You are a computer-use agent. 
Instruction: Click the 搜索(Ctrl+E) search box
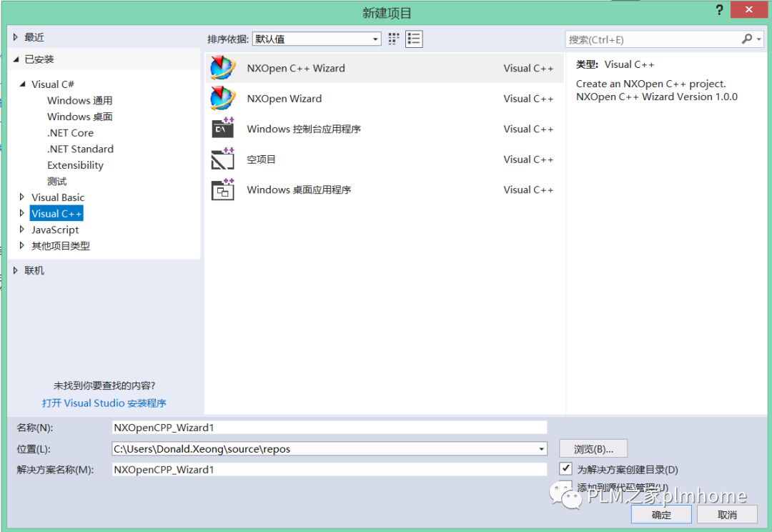(653, 39)
